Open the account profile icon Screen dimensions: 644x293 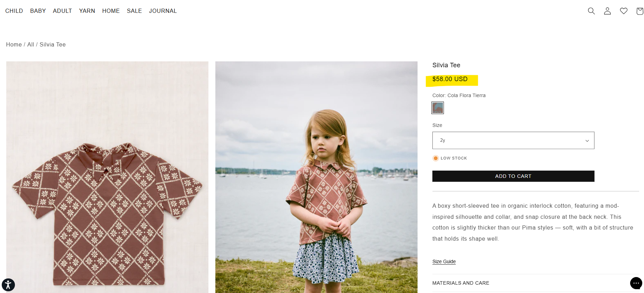pyautogui.click(x=607, y=11)
